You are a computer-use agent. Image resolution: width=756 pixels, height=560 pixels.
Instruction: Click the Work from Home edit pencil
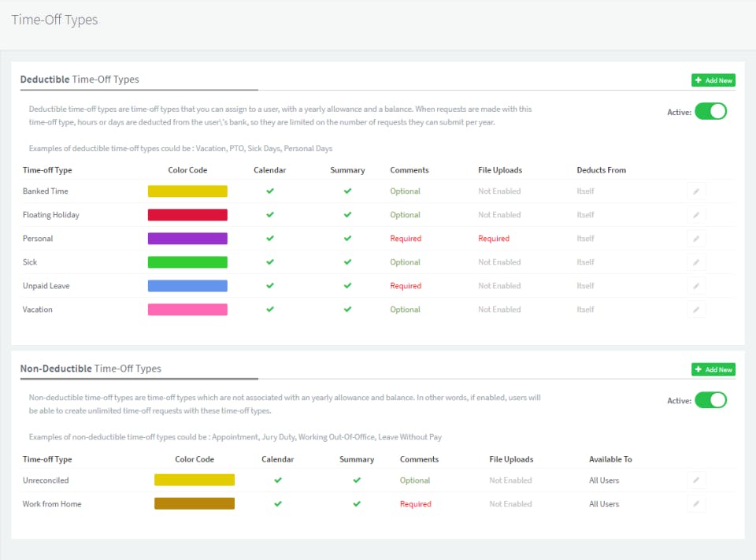pos(696,504)
